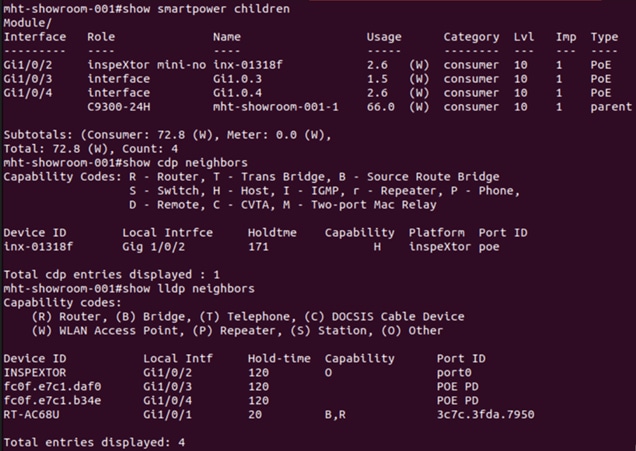Click the 'Total: 72.8 (W), Count: 4' line

(91, 149)
